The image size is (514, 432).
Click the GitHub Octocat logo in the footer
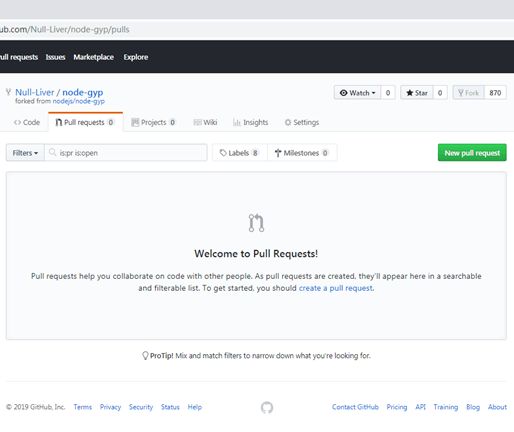(267, 407)
